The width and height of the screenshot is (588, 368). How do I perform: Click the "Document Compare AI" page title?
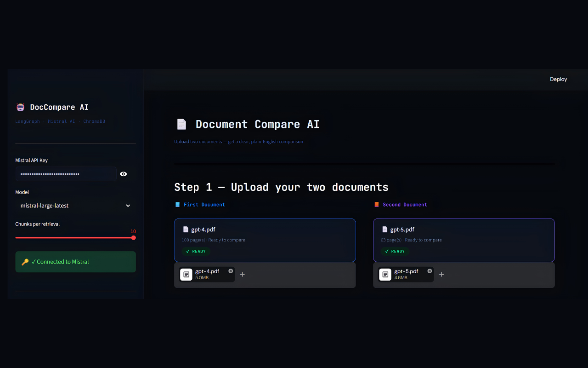point(258,124)
